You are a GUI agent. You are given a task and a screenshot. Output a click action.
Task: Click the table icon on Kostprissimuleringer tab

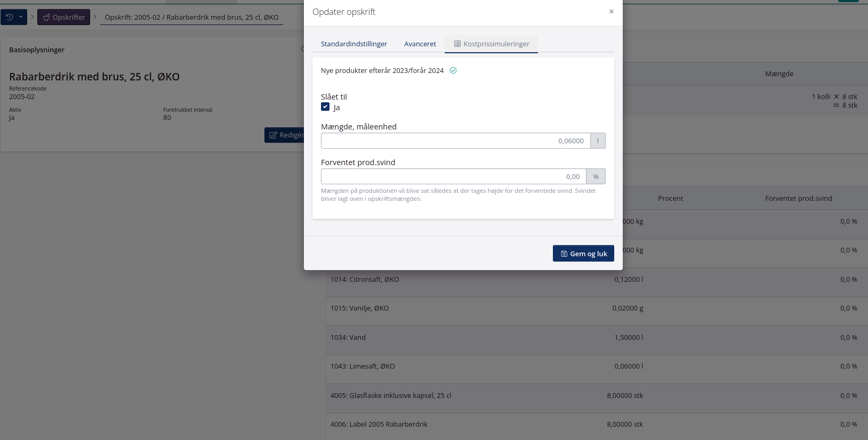tap(457, 44)
